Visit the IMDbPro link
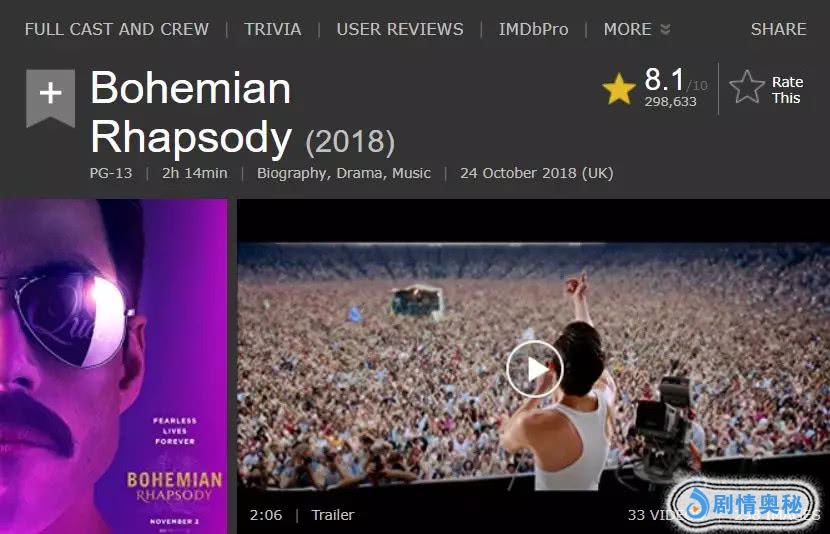830x534 pixels. coord(534,29)
